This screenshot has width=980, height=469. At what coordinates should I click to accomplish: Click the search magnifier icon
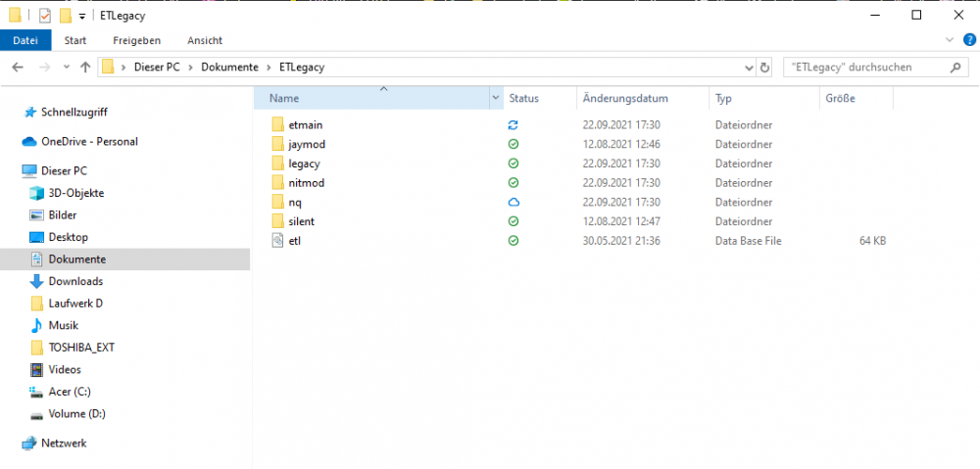tap(955, 68)
